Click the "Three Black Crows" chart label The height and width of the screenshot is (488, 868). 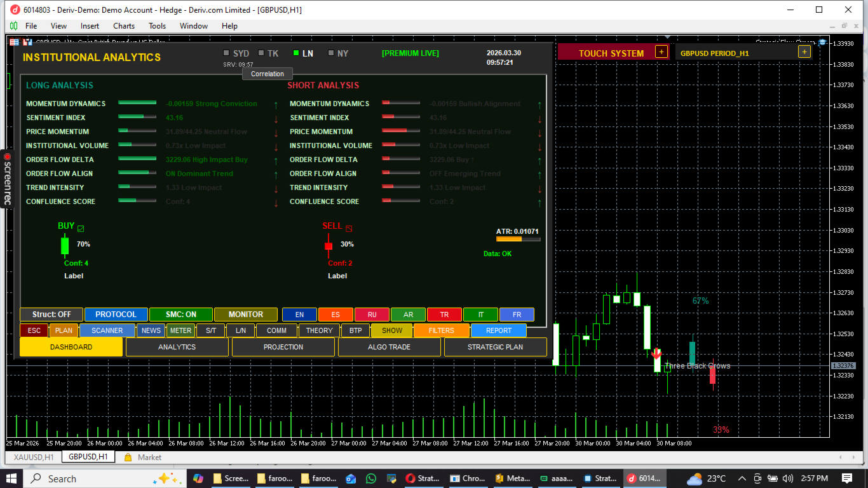698,366
